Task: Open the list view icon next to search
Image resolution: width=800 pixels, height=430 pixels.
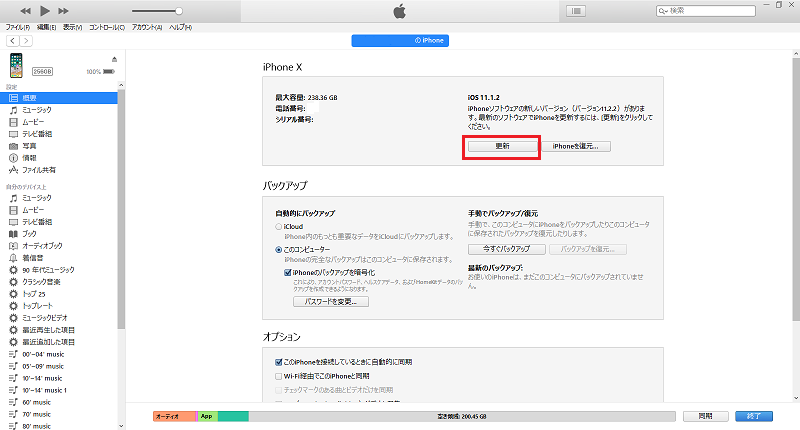Action: (x=576, y=11)
